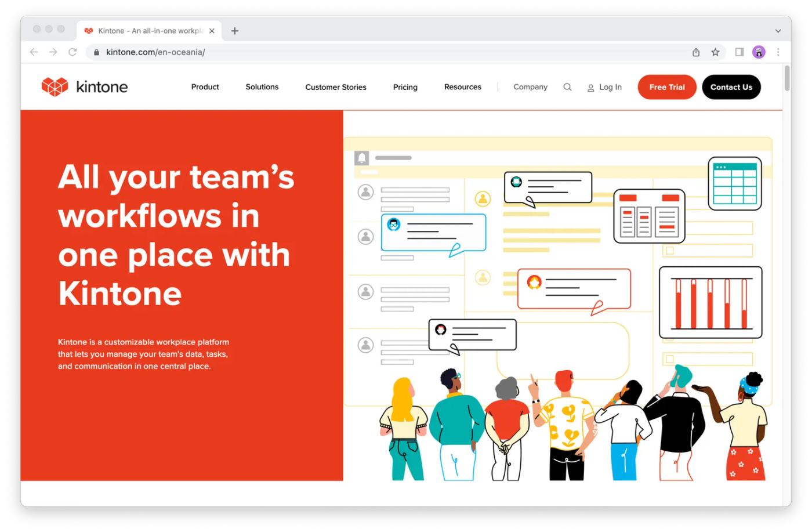Select the Customer Stories menu item
The height and width of the screenshot is (532, 812).
coord(336,87)
